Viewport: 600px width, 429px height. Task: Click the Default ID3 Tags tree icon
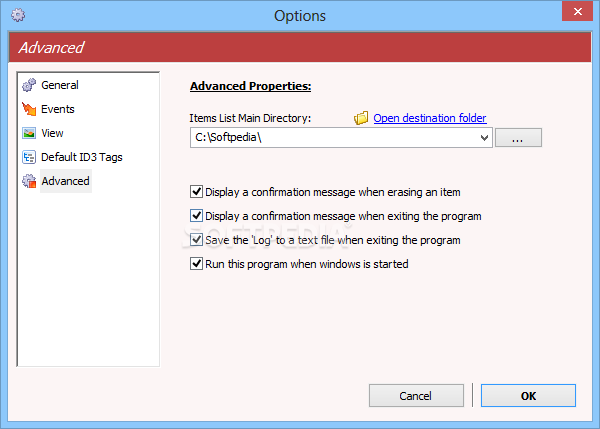pyautogui.click(x=29, y=157)
